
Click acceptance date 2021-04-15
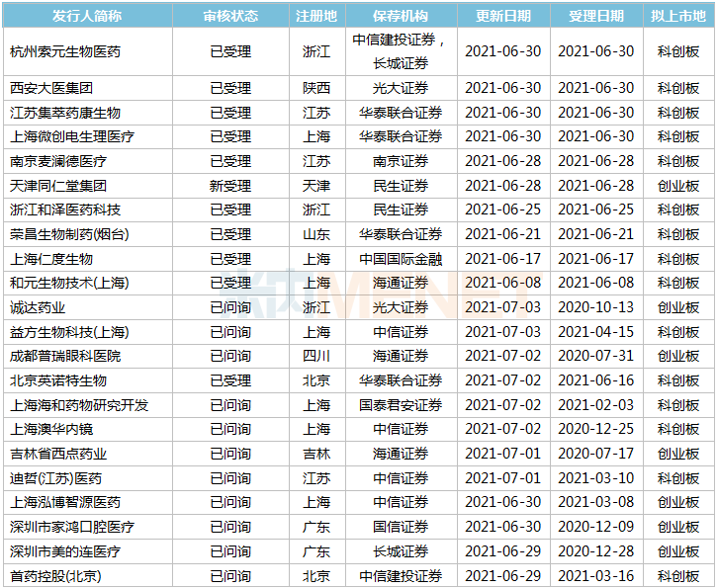pyautogui.click(x=596, y=332)
